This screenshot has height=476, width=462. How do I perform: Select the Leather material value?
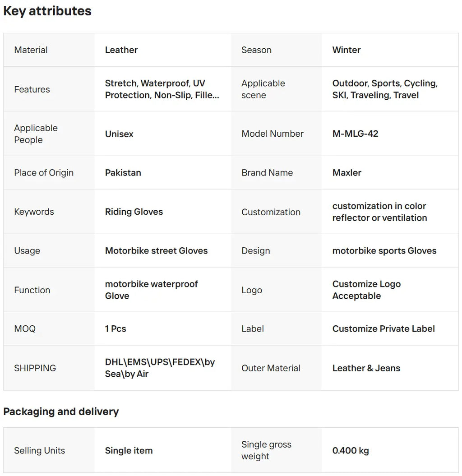click(x=121, y=50)
